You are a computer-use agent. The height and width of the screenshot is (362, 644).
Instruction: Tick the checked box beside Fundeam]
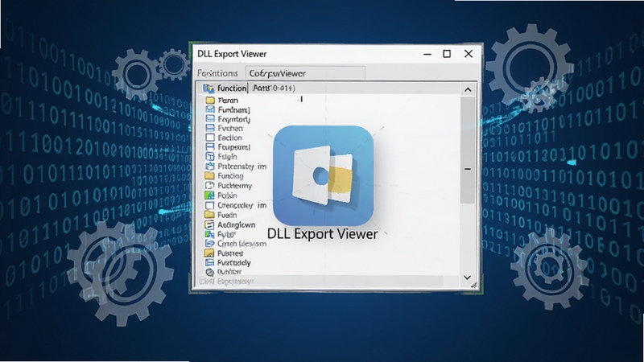pyautogui.click(x=210, y=109)
